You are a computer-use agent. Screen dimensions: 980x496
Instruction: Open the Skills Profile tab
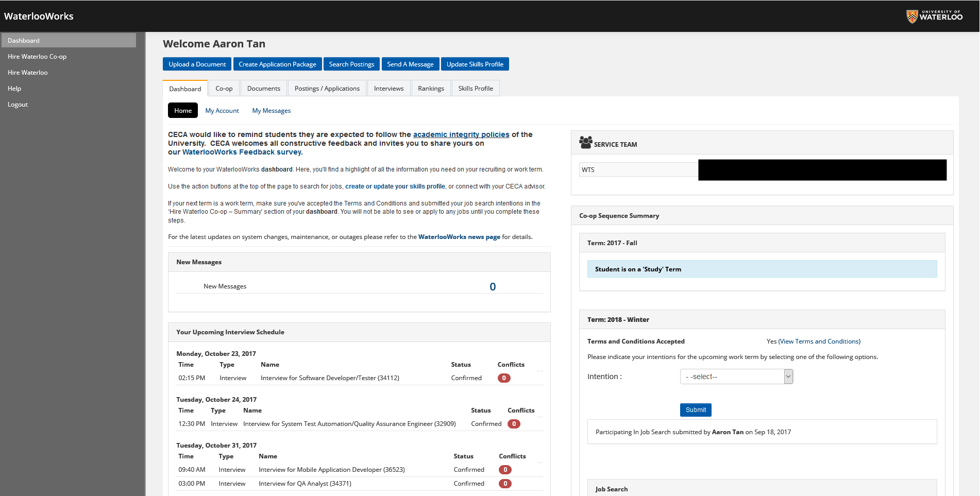click(476, 89)
